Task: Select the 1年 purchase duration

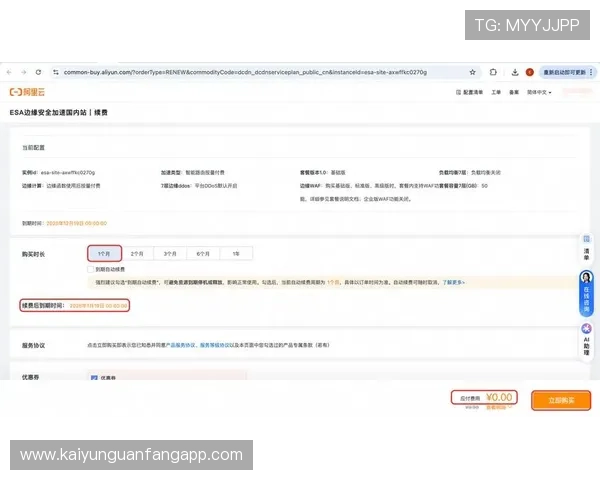Action: tap(236, 253)
